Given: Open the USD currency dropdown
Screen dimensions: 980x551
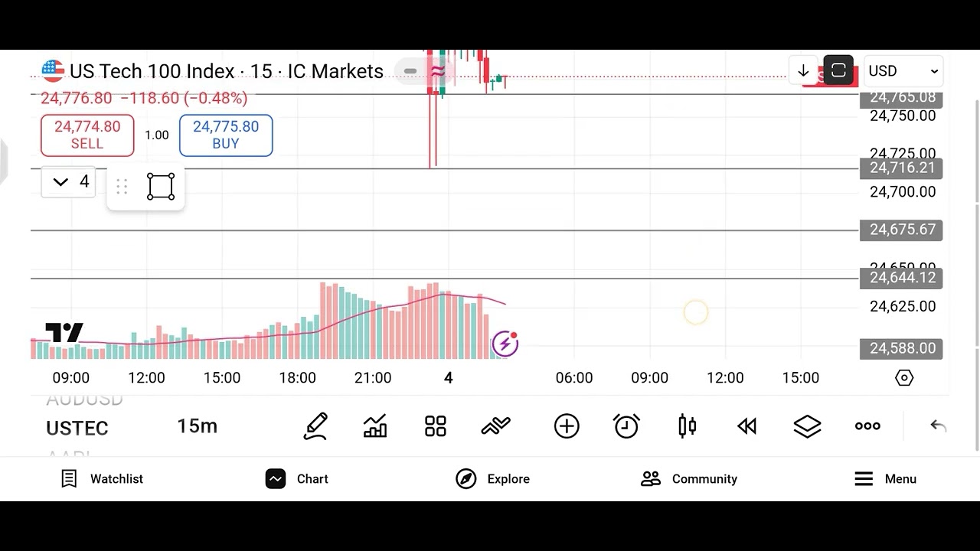Looking at the screenshot, I should pos(903,71).
